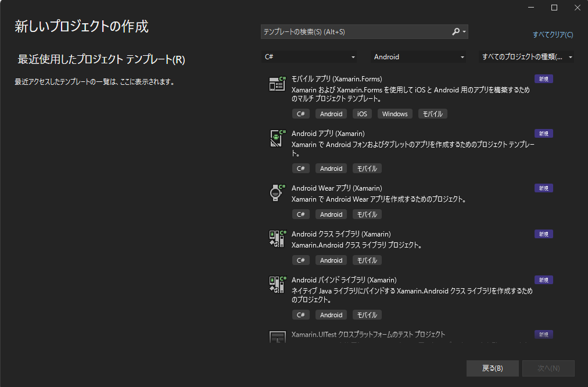Click 新規 badge on Android アプリ (Xamarin)
Image resolution: width=588 pixels, height=387 pixels.
click(x=544, y=134)
